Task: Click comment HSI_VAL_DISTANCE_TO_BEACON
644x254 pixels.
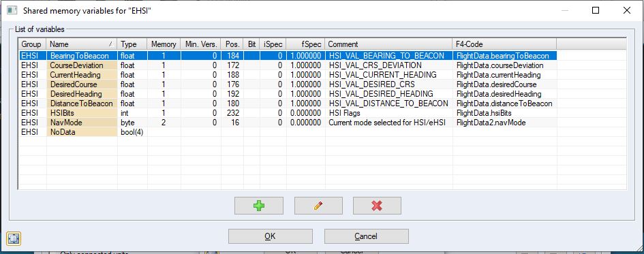Action: [388, 104]
